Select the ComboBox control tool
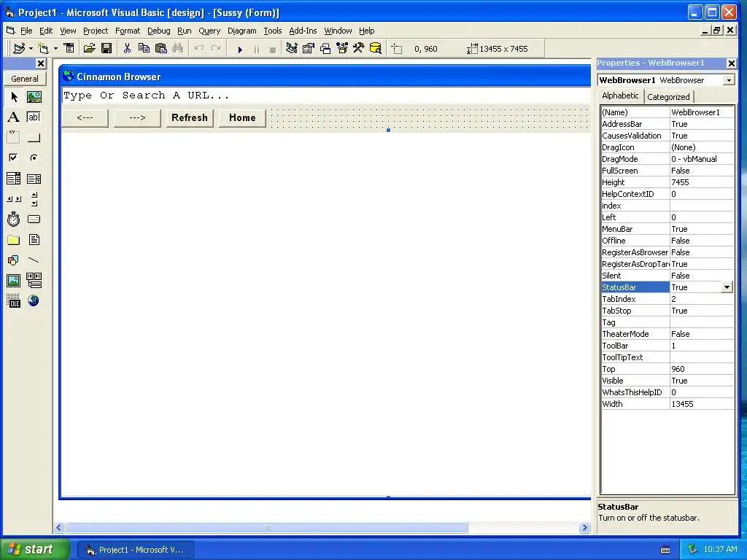This screenshot has width=747, height=560. pos(14,179)
